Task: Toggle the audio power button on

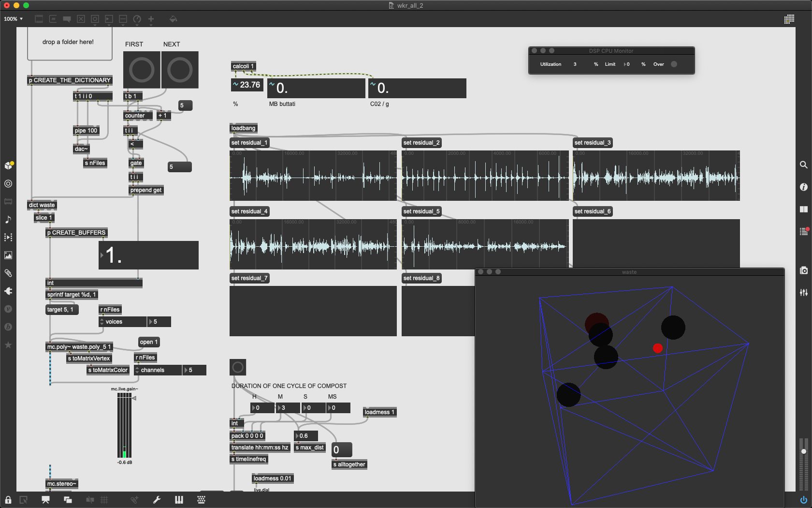Action: pos(803,500)
